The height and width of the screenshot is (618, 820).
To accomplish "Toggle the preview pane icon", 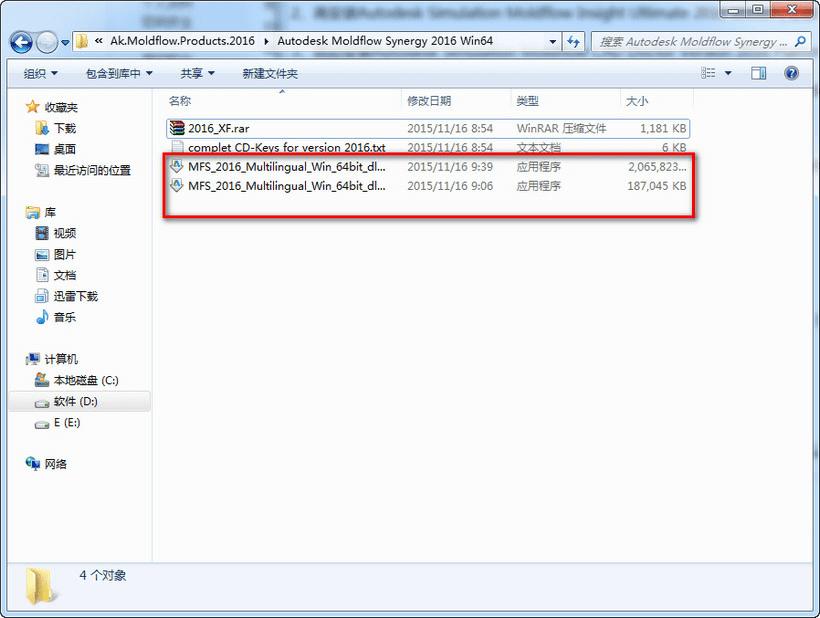I will tap(758, 73).
